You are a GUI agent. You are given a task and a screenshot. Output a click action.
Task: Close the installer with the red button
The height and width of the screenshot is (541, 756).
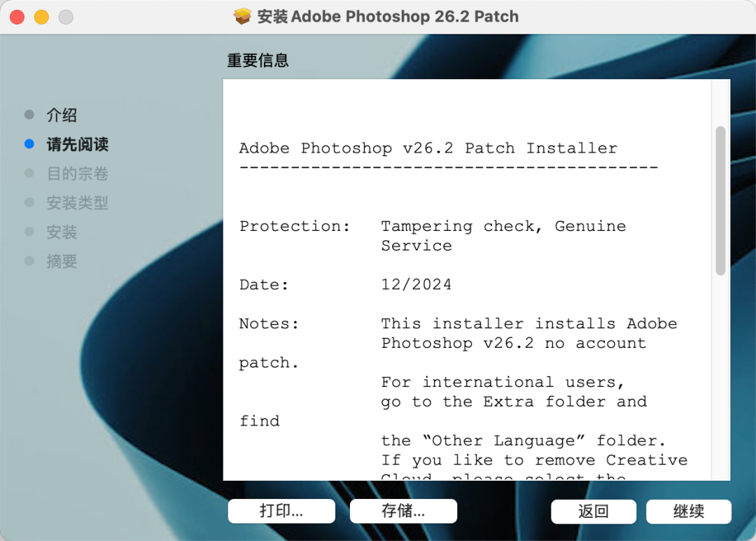[x=17, y=17]
